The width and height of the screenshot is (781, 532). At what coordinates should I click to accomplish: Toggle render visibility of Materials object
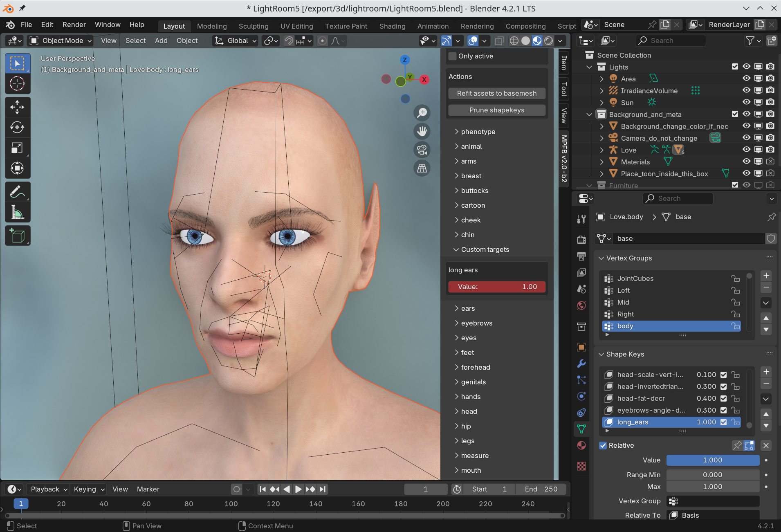pos(770,161)
